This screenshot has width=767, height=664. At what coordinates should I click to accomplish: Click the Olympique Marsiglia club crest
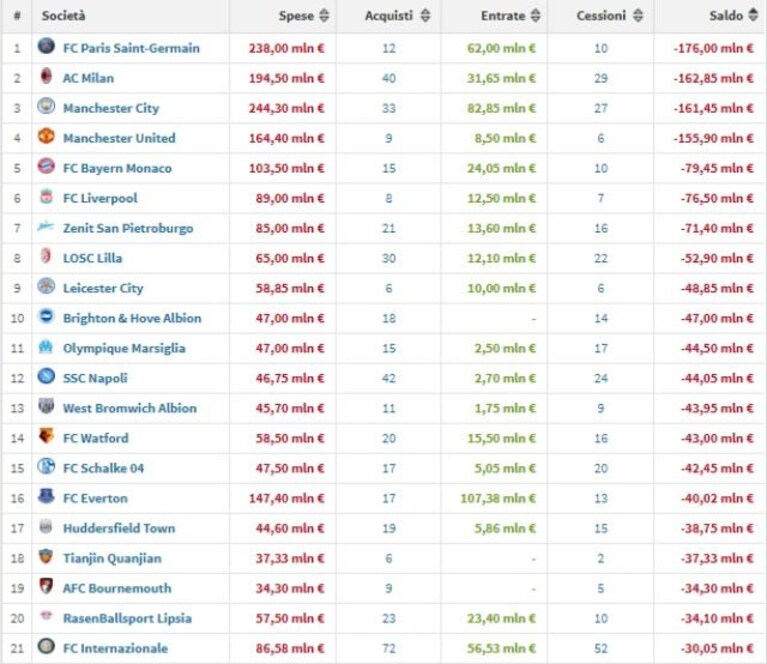(46, 346)
